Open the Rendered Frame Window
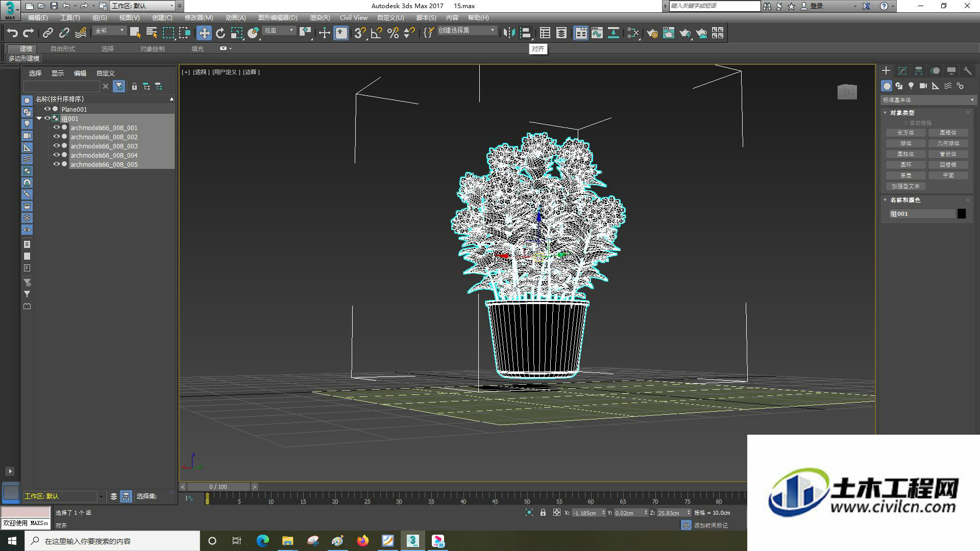 (x=669, y=33)
